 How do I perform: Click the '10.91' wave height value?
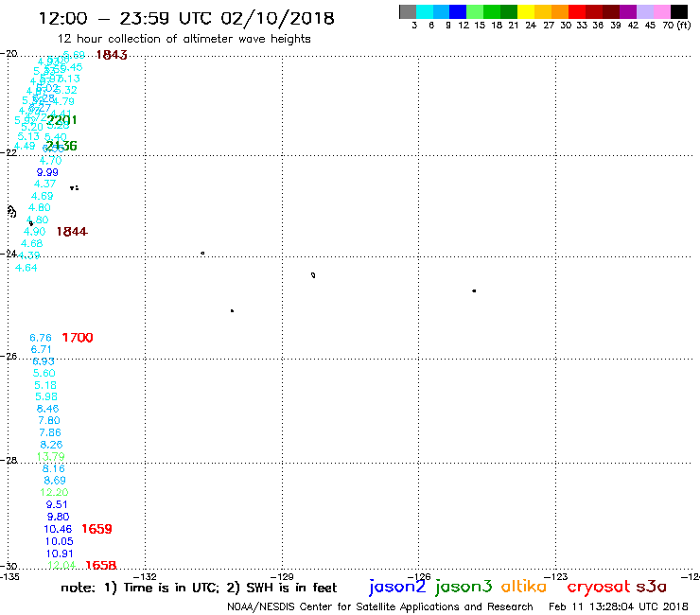pyautogui.click(x=60, y=553)
